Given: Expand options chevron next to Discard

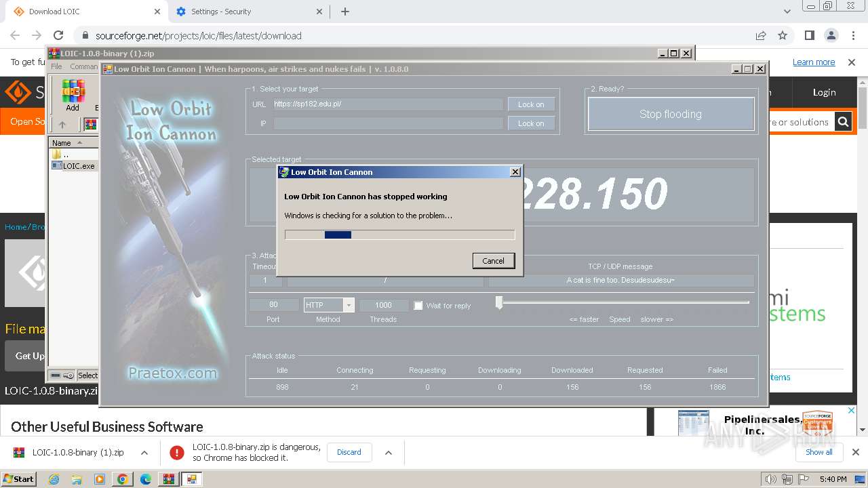Looking at the screenshot, I should tap(389, 452).
